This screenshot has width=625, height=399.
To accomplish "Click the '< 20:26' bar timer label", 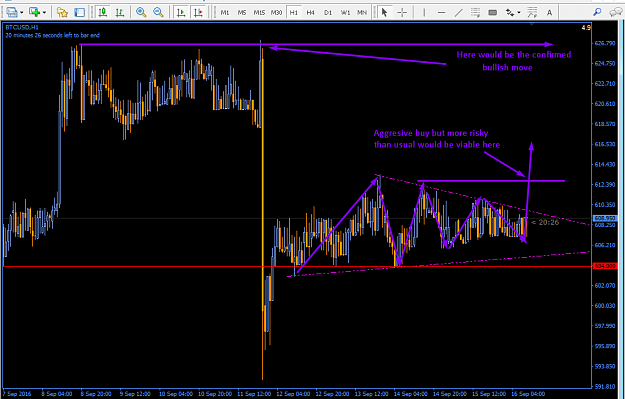I will coord(545,222).
